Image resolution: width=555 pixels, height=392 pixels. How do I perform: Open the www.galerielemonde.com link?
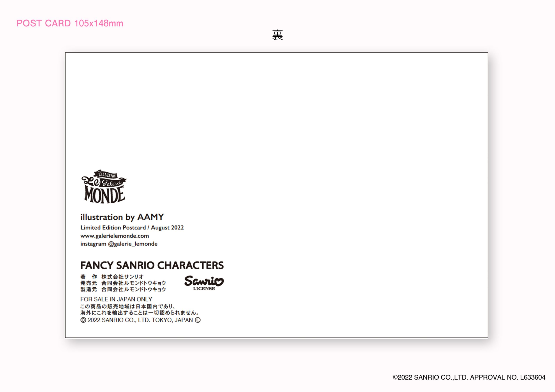115,236
